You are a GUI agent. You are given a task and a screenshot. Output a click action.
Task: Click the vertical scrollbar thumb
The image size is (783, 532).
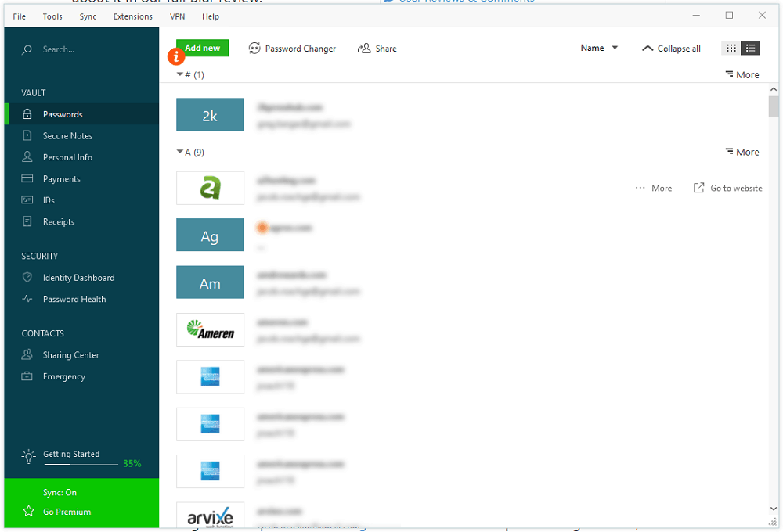[x=773, y=107]
